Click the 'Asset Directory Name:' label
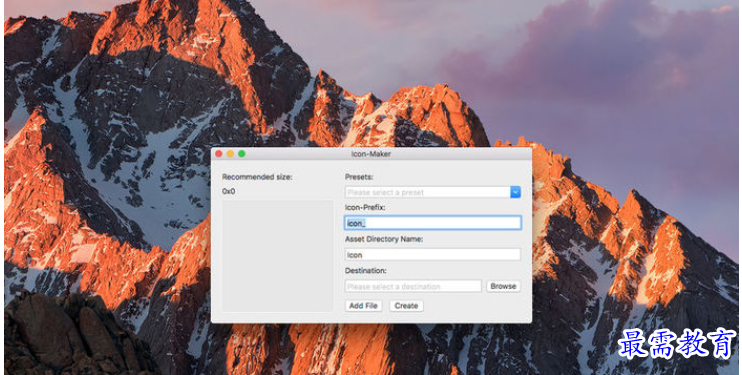742x375 pixels. click(384, 239)
